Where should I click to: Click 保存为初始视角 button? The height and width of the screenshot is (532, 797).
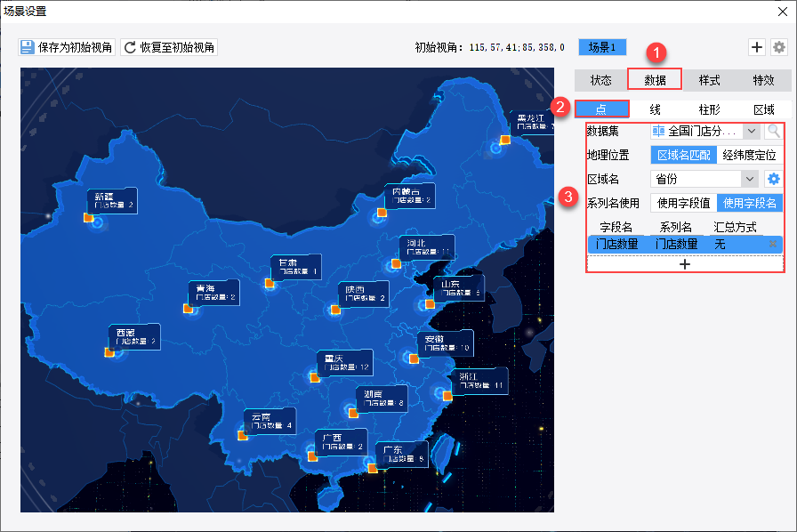pos(67,47)
